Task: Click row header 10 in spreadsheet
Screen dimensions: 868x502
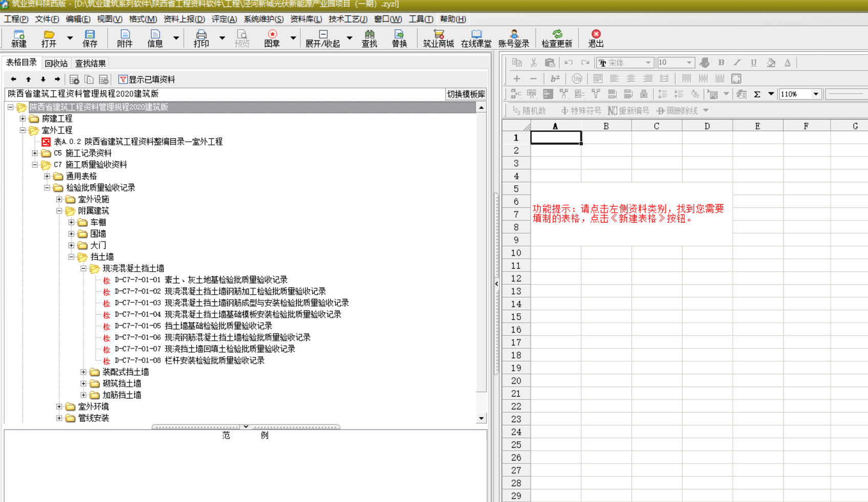Action: [x=516, y=253]
